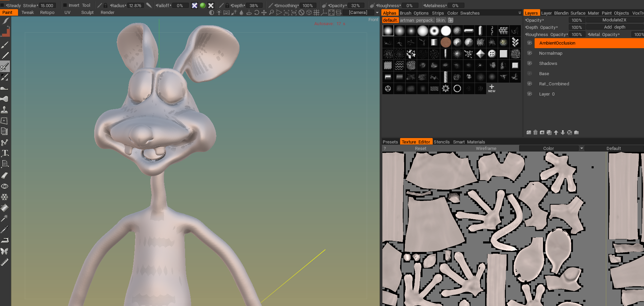
Task: Click the Reset button in Texture Editor
Action: 420,149
